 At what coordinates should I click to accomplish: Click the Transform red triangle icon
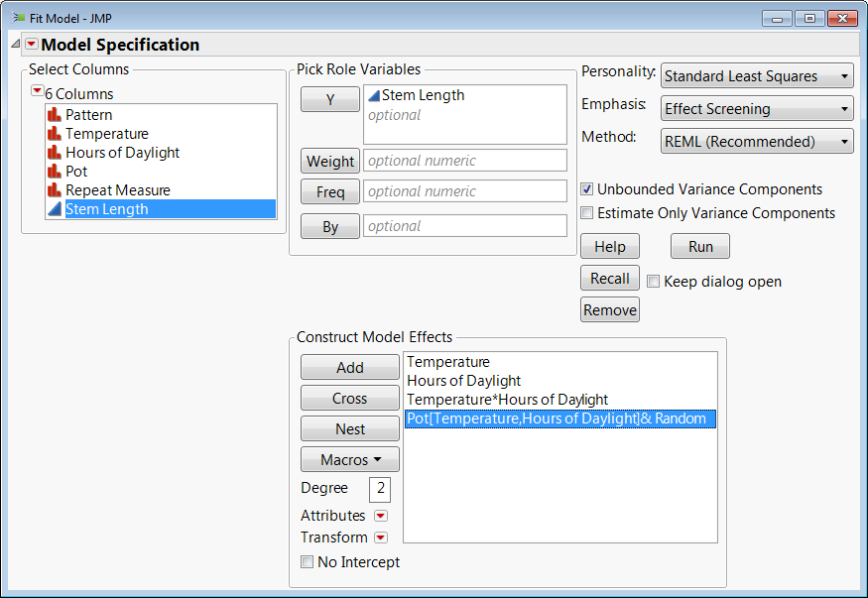[381, 538]
